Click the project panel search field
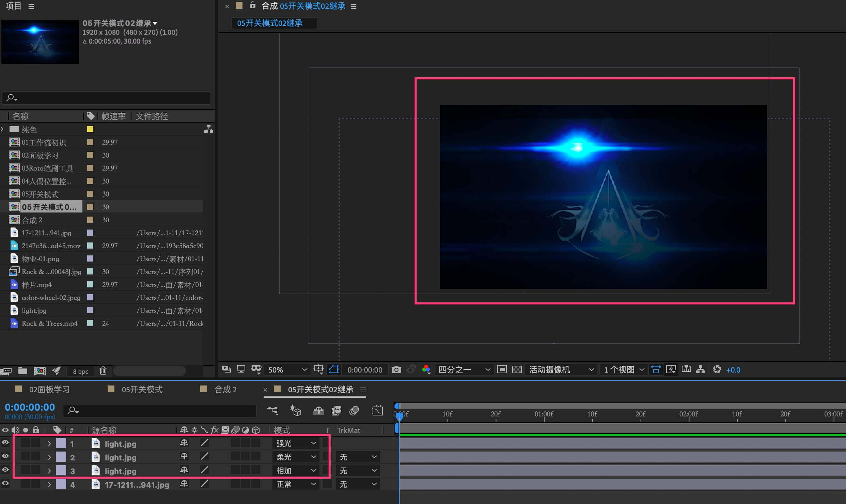Screen dimensions: 846x504 pyautogui.click(x=106, y=98)
